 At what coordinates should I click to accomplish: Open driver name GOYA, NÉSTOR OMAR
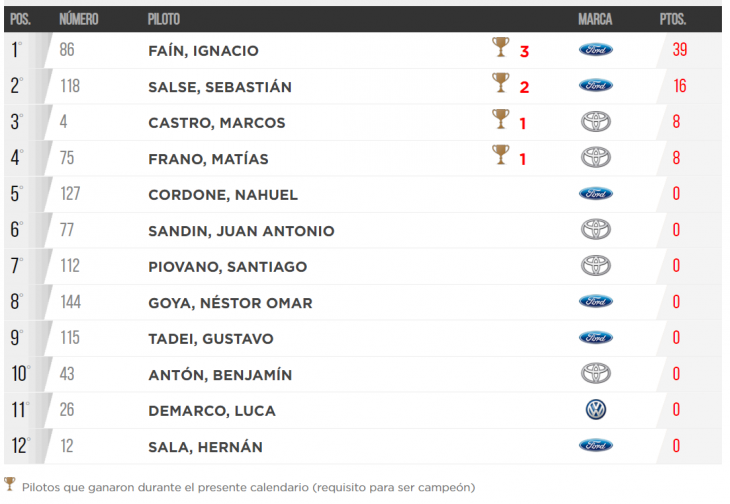(230, 303)
